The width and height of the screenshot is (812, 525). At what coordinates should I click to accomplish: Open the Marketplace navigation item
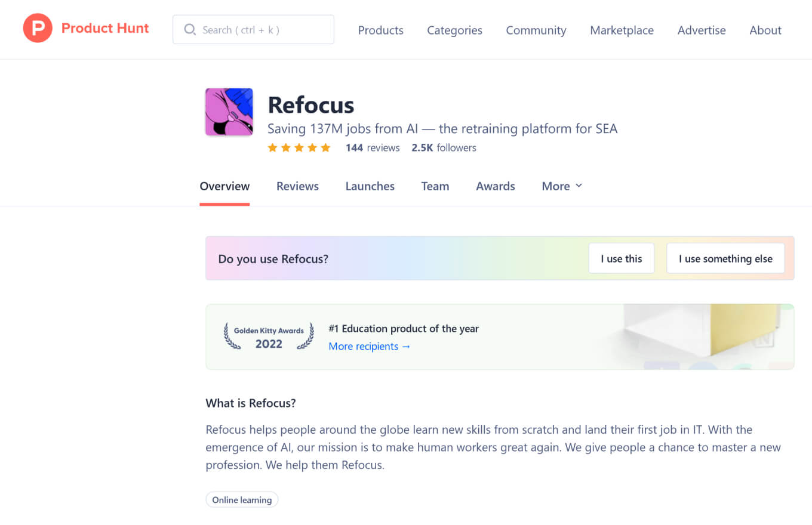(x=622, y=30)
